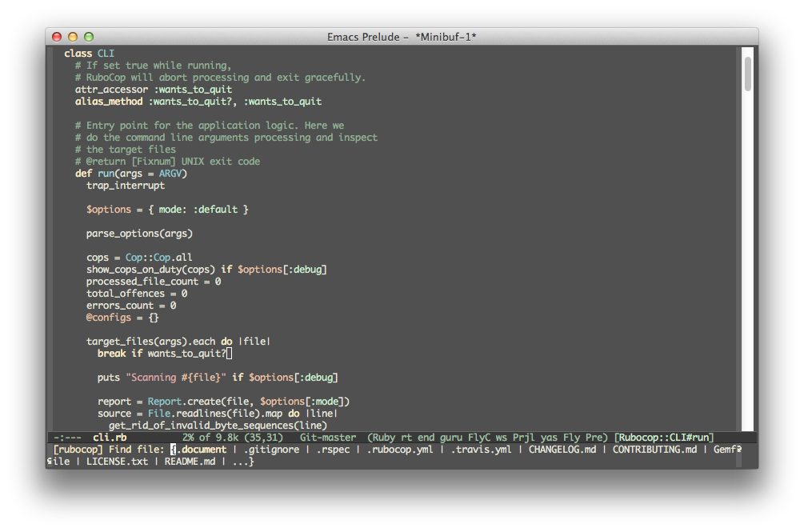Click 'break if wants_to_quit?' line
804x532 pixels.
coord(162,353)
